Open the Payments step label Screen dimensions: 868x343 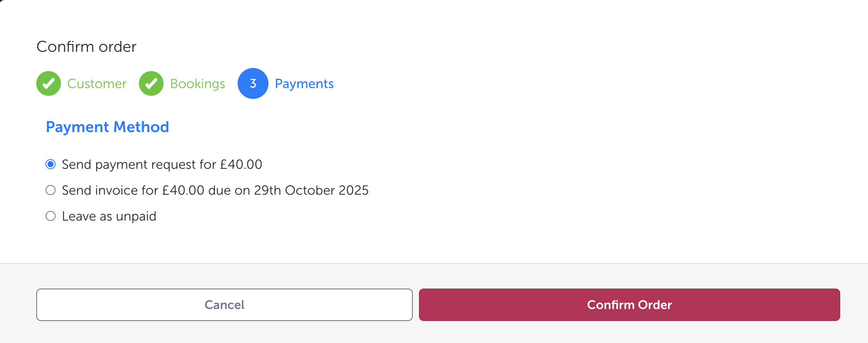(304, 84)
